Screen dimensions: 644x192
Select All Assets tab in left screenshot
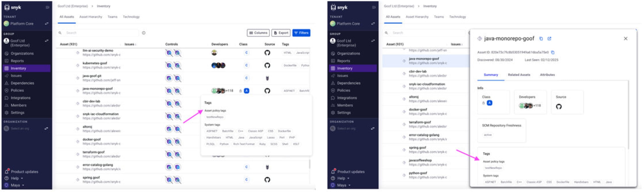[67, 17]
